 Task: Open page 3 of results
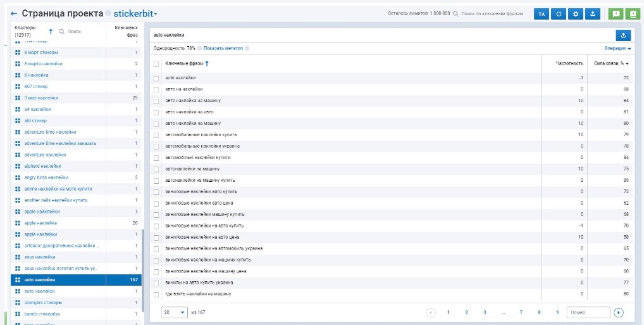point(485,313)
